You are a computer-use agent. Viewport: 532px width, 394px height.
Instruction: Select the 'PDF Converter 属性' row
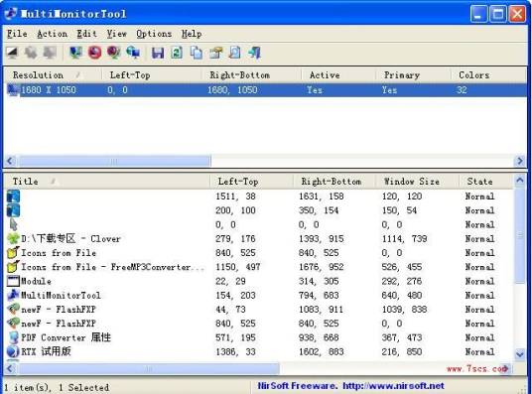pos(259,337)
